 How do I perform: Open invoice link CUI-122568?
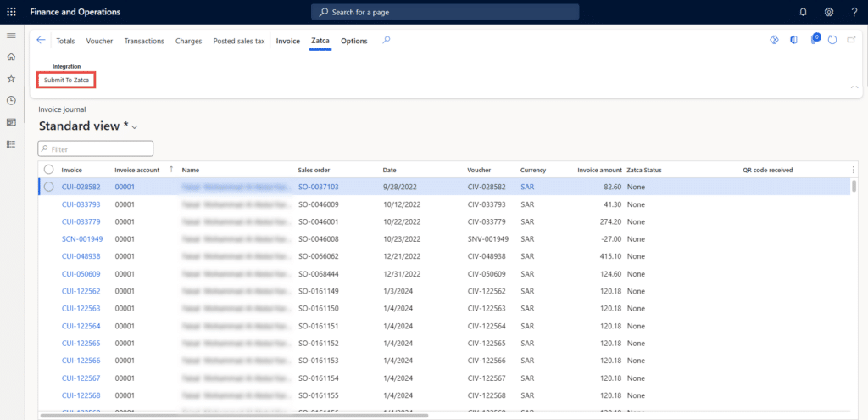pyautogui.click(x=81, y=395)
